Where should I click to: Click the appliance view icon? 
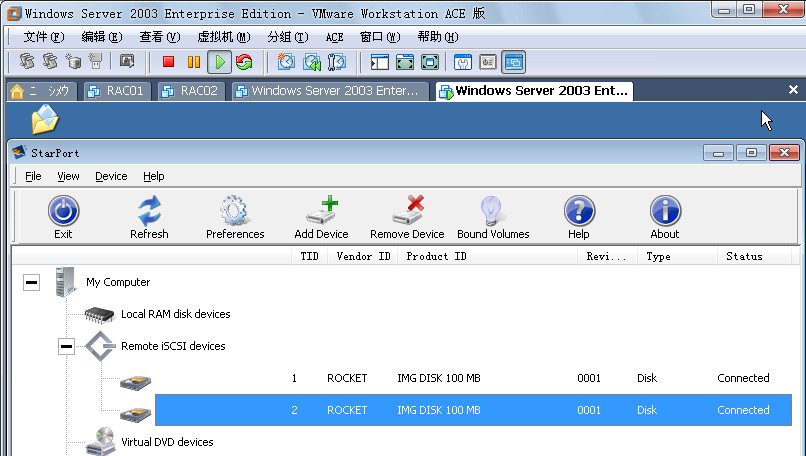tap(488, 63)
